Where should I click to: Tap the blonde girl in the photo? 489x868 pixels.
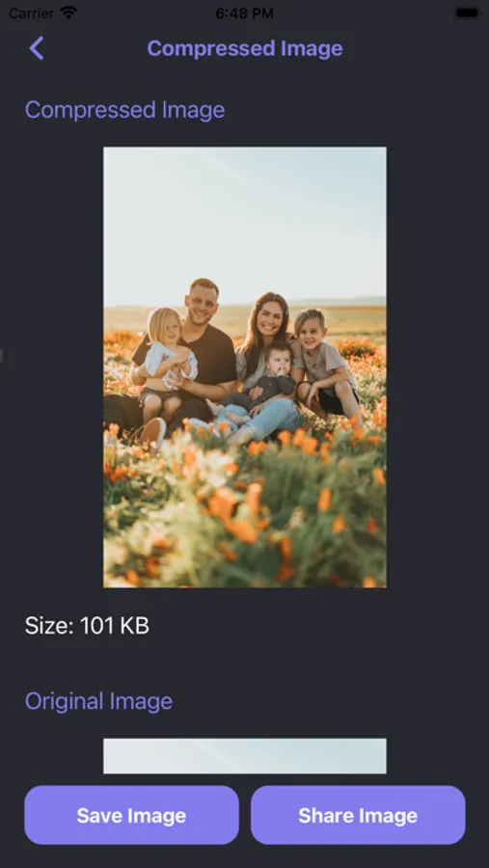(x=165, y=354)
